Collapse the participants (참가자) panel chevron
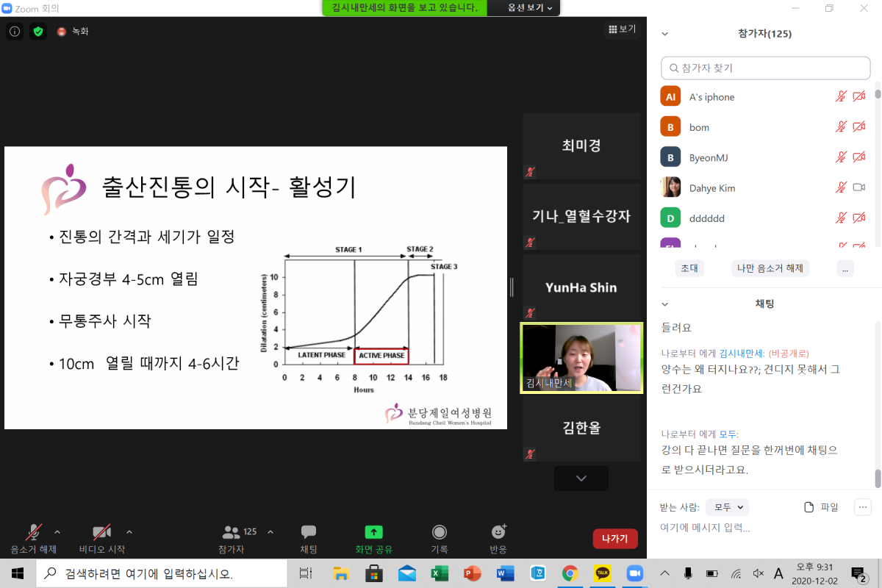This screenshot has height=588, width=882. coord(665,34)
